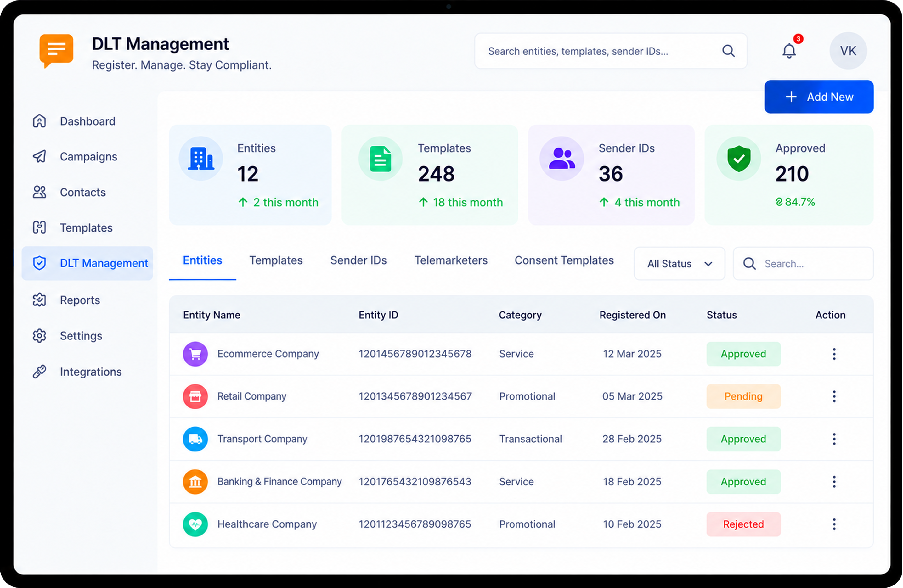Click the Contacts people icon in sidebar
This screenshot has width=903, height=588.
tap(39, 192)
